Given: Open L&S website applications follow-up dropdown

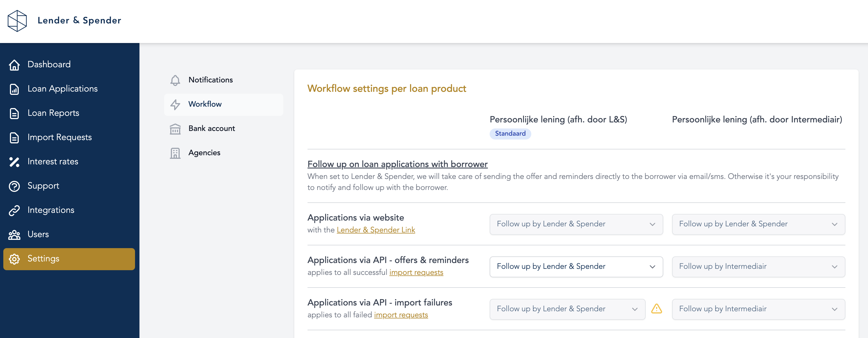Looking at the screenshot, I should point(576,224).
